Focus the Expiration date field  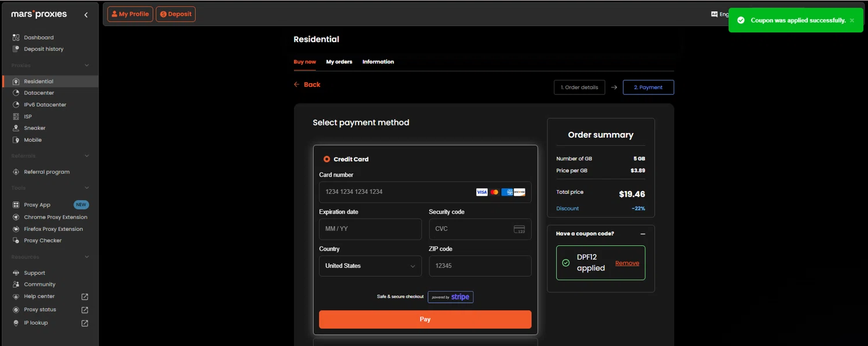coord(370,229)
